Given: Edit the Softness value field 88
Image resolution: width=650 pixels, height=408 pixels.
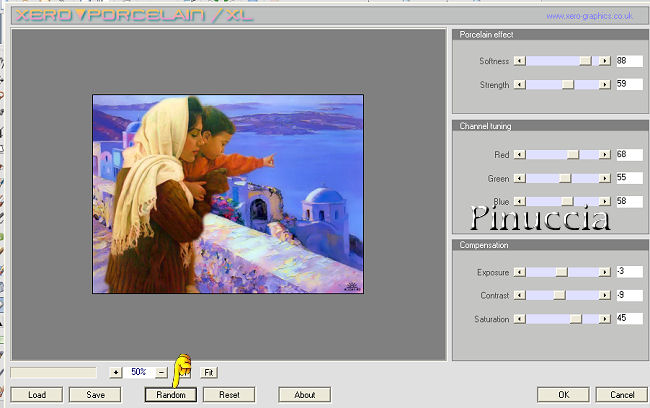Looking at the screenshot, I should (x=629, y=61).
